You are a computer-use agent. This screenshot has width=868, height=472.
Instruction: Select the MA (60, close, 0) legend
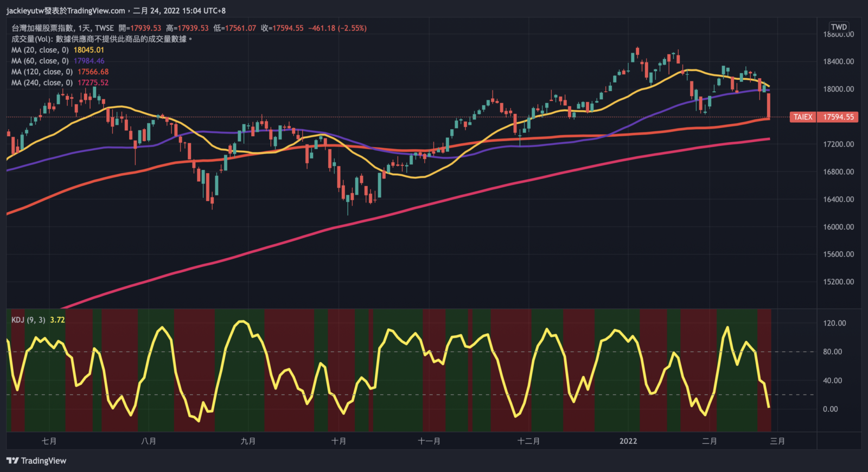pos(40,61)
